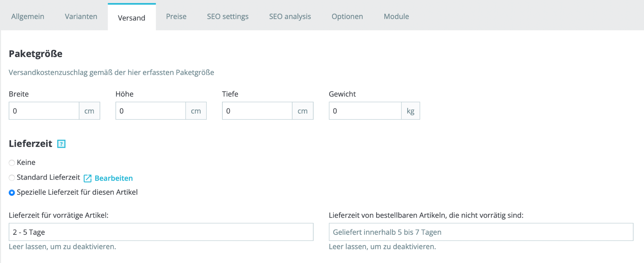Select Spezielle Lieferzeit für diesen Artikel

pos(12,193)
